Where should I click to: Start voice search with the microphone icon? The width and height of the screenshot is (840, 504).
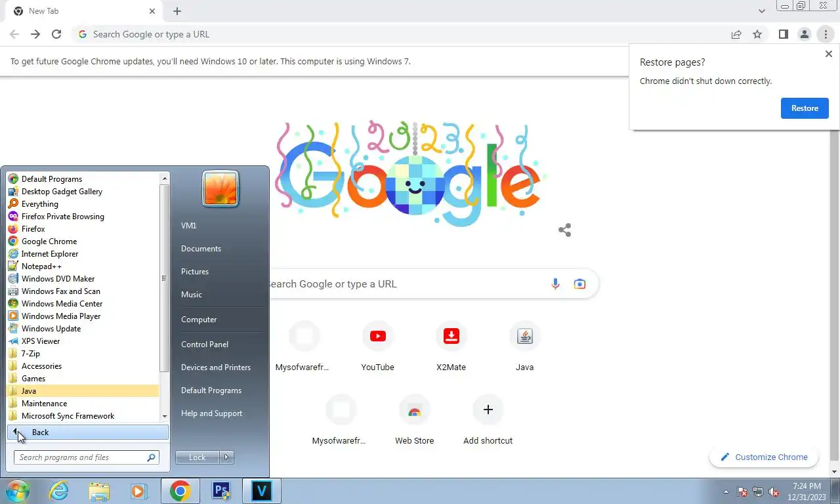point(555,284)
